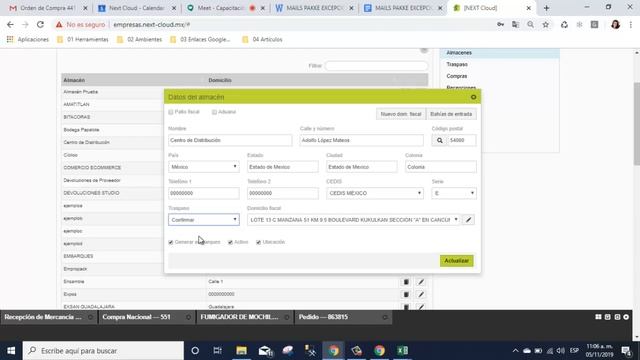This screenshot has width=640, height=360.
Task: Click the pencil icon on the Expos row
Action: (x=421, y=294)
